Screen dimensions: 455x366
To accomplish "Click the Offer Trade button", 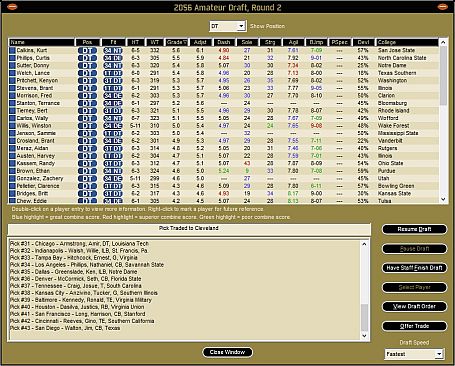I will pyautogui.click(x=414, y=326).
